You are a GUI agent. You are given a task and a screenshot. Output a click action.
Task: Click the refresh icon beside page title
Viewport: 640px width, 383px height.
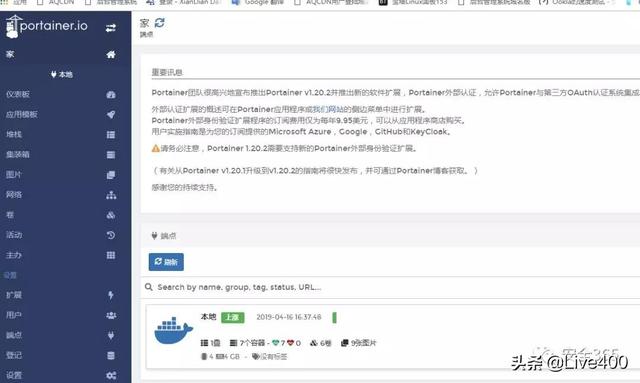[160, 23]
